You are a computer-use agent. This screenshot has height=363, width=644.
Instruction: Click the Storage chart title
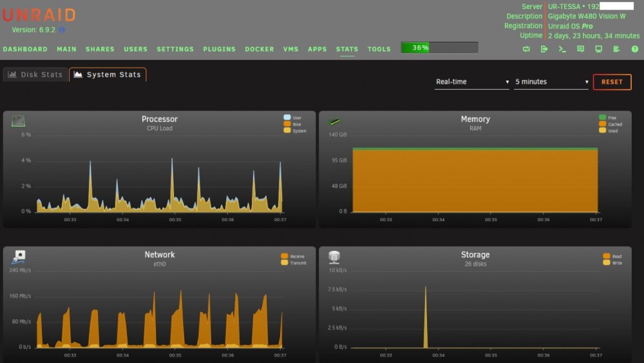tap(475, 255)
